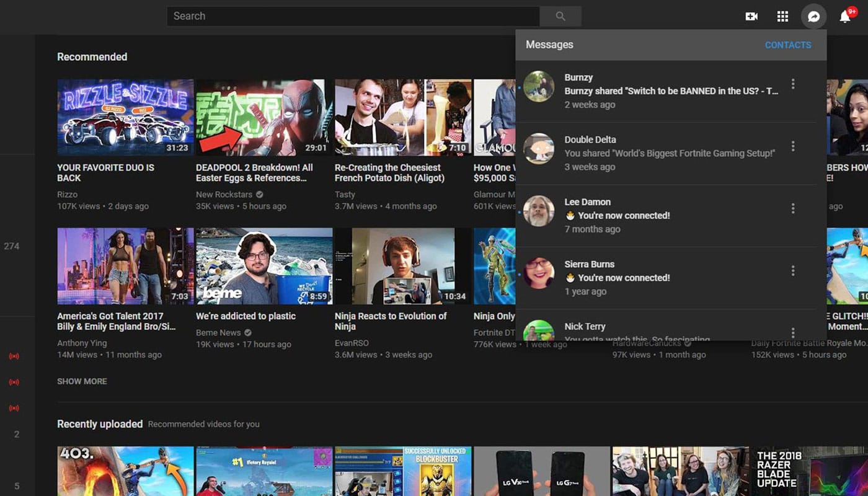This screenshot has width=868, height=496.
Task: Click the first live channel icon in sidebar
Action: coord(14,356)
